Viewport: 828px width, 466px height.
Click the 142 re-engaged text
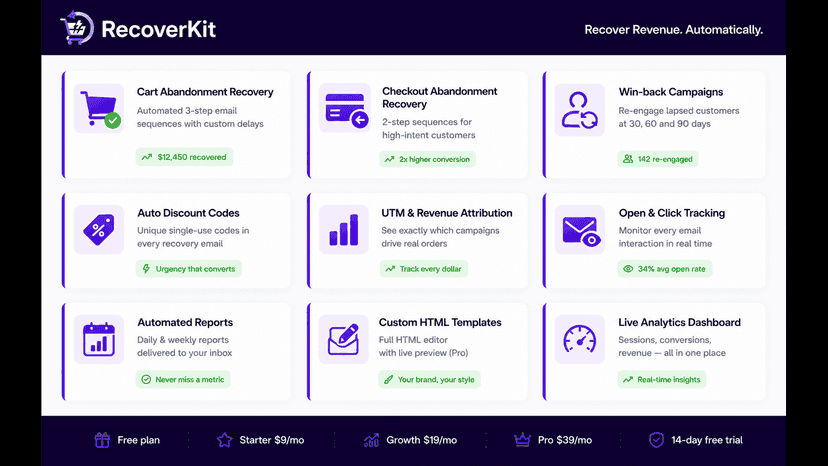(x=665, y=159)
